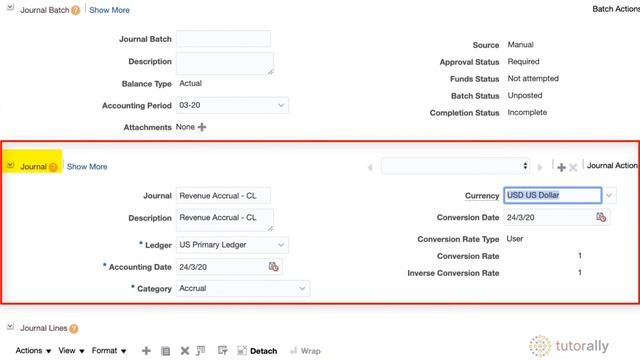Click the Journal name field Revenue Accrual - CL

pos(223,196)
